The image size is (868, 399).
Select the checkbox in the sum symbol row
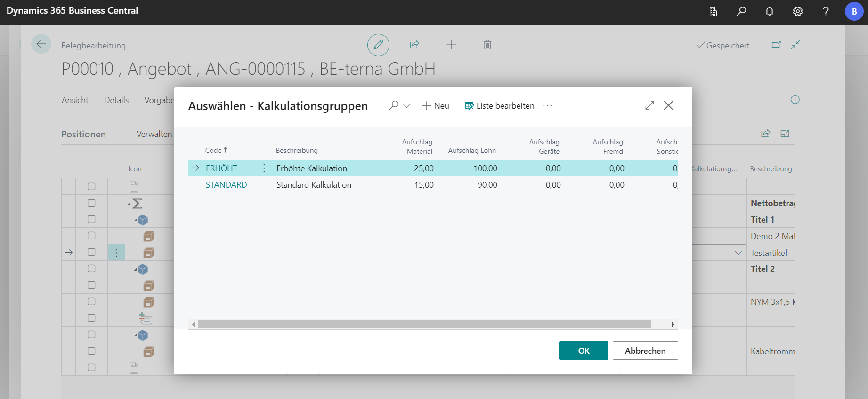point(91,203)
